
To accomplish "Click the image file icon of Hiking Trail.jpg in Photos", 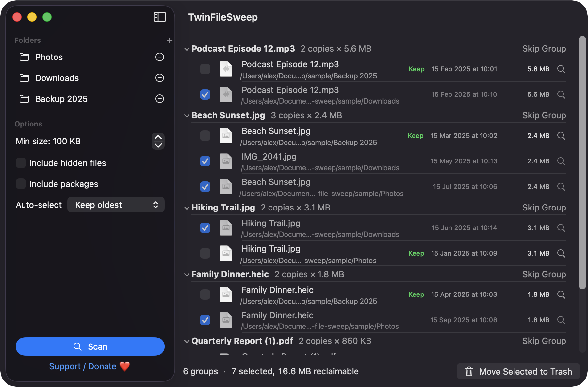I will pyautogui.click(x=226, y=253).
